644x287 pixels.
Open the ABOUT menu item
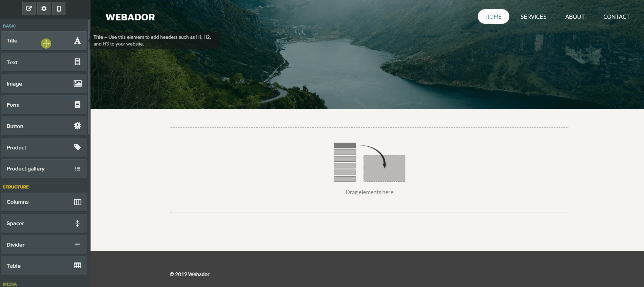coord(575,17)
